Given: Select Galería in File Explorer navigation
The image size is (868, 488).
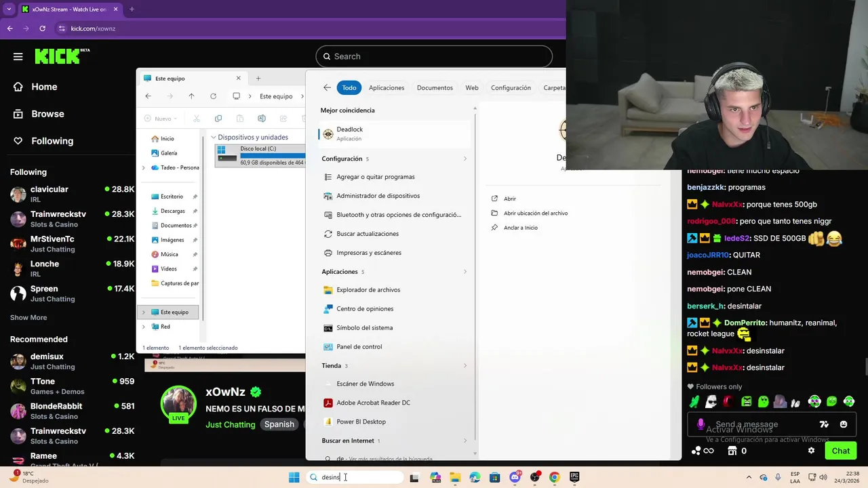Looking at the screenshot, I should click(x=168, y=153).
